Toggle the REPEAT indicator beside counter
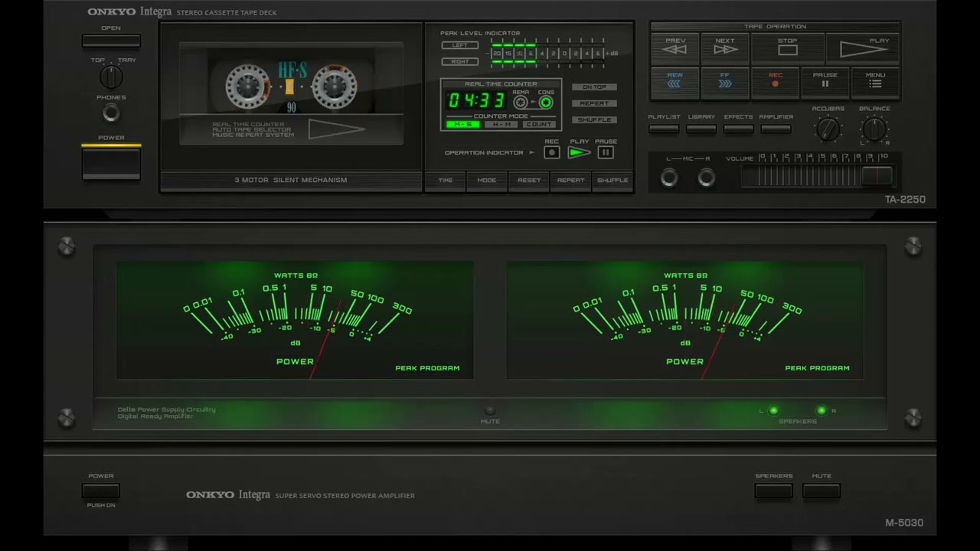This screenshot has height=551, width=980. coord(594,103)
